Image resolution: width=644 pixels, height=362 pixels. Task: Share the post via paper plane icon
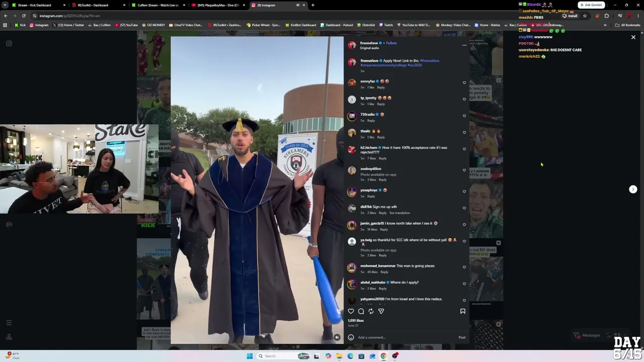click(381, 311)
